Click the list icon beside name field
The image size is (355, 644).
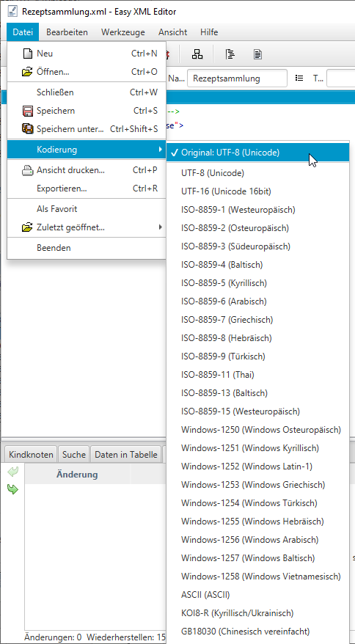pos(299,78)
